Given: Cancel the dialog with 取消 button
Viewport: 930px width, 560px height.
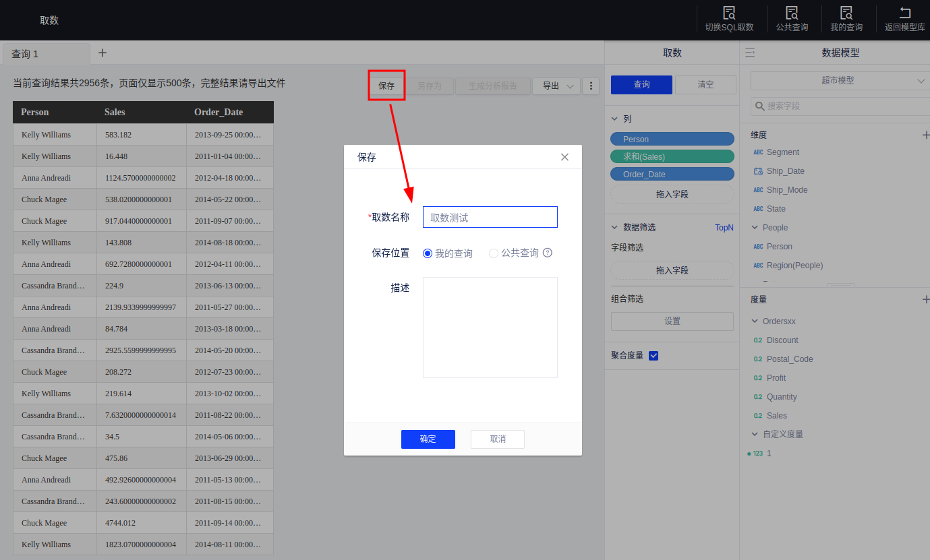Looking at the screenshot, I should [x=497, y=439].
